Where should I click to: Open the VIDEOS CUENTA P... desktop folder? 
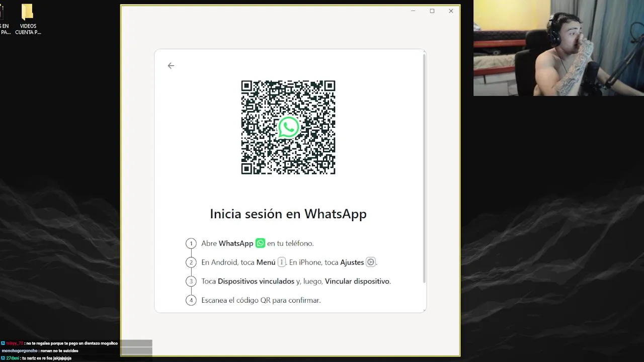click(x=28, y=20)
